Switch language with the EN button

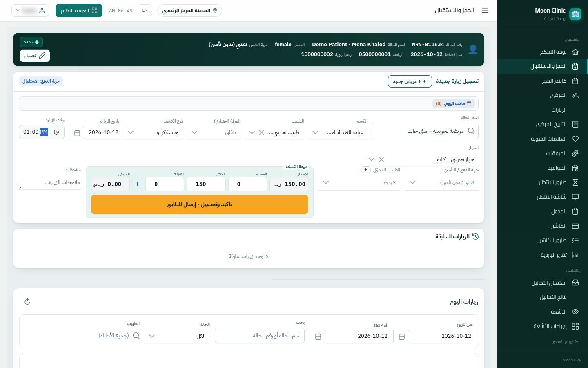(145, 11)
